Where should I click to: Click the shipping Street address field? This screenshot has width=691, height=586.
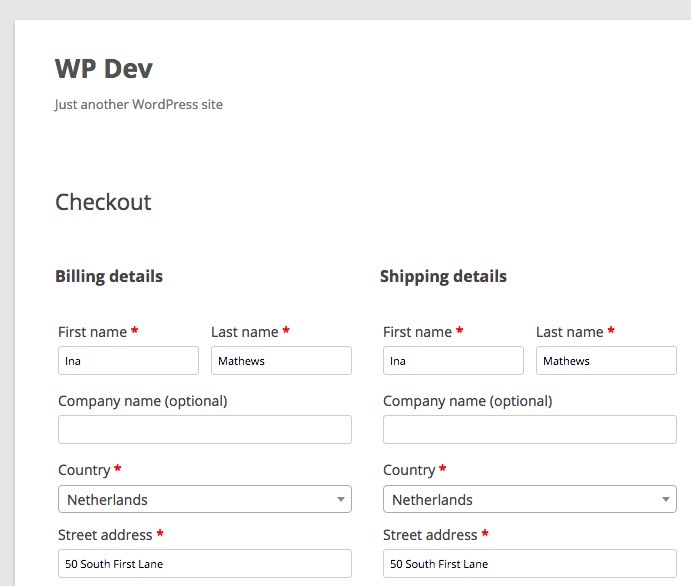tap(530, 564)
